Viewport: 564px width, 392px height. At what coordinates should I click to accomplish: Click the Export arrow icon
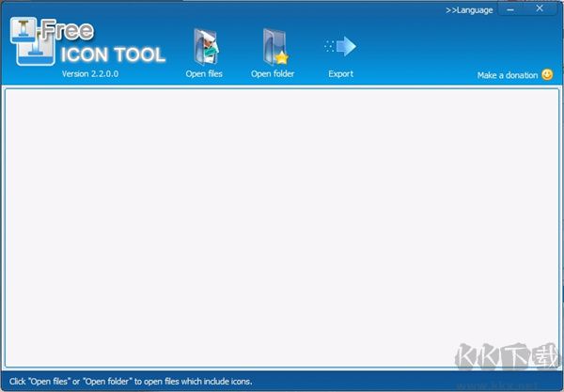coord(340,46)
